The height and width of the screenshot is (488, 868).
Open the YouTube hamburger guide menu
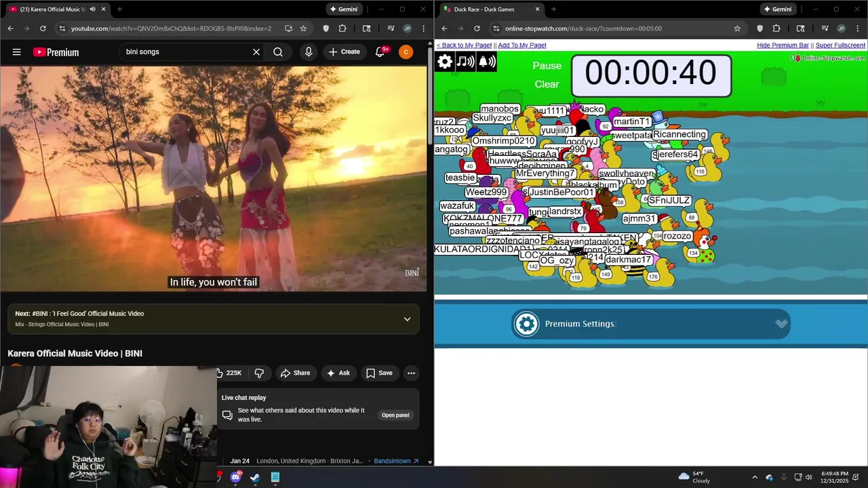point(16,52)
